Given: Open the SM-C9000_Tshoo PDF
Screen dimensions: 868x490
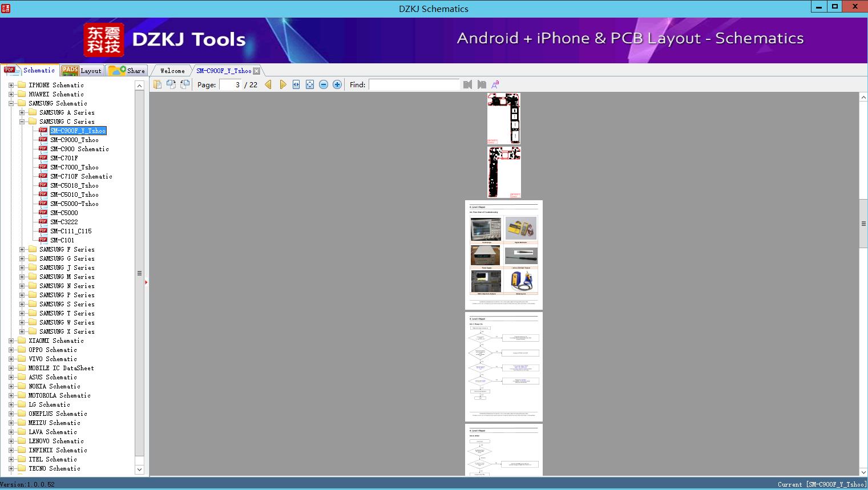Looking at the screenshot, I should [x=74, y=140].
